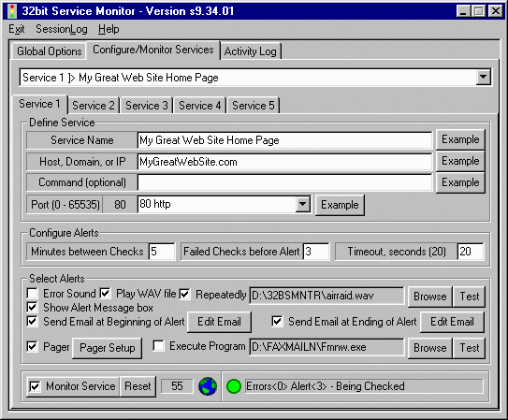Toggle the Monitor Service checkbox
This screenshot has height=420, width=508.
35,386
